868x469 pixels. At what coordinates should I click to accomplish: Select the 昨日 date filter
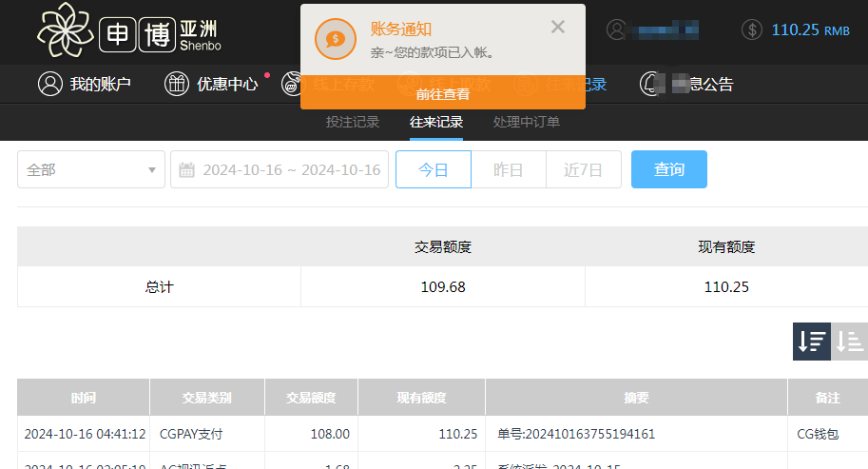point(508,170)
